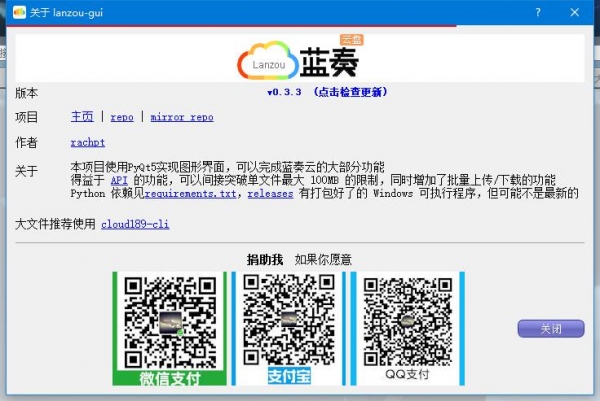Click the 关闭 button
The image size is (600, 401).
point(551,329)
